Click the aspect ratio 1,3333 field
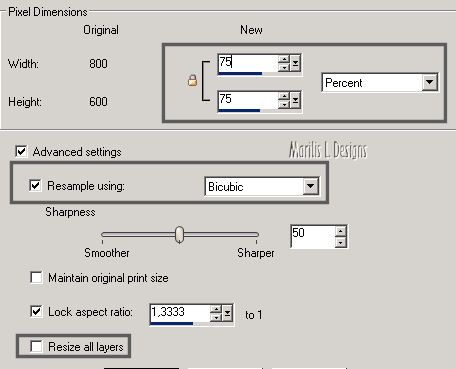 tap(180, 312)
